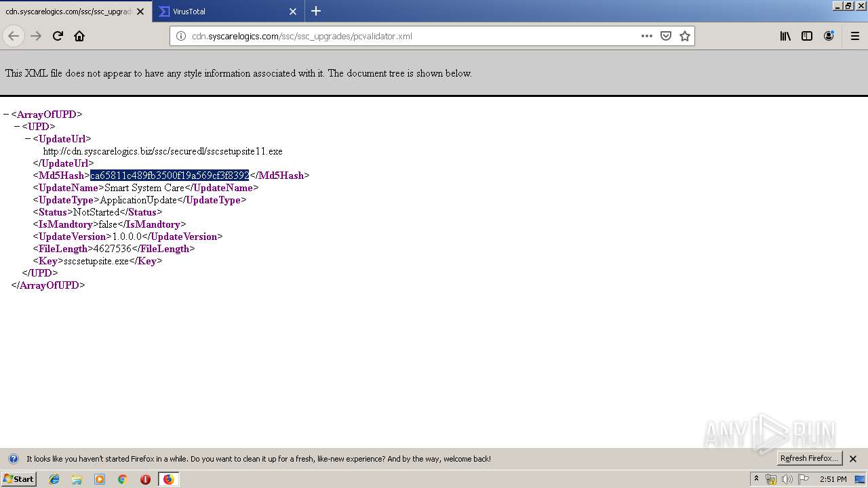Open Opera from taskbar
This screenshot has height=488, width=868.
pos(145,479)
